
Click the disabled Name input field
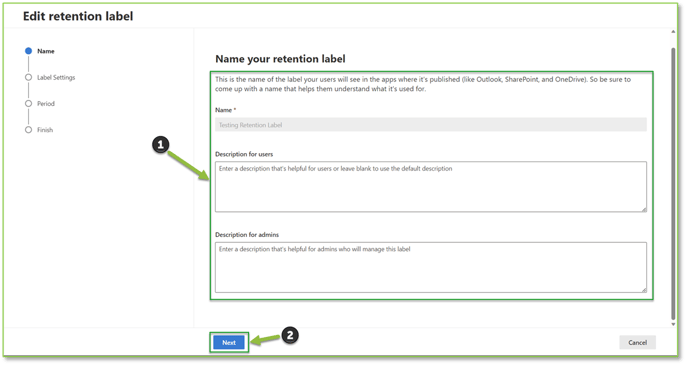click(430, 125)
